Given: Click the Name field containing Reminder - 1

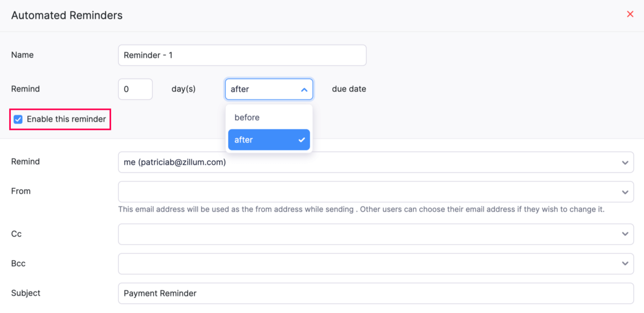Looking at the screenshot, I should [x=242, y=55].
